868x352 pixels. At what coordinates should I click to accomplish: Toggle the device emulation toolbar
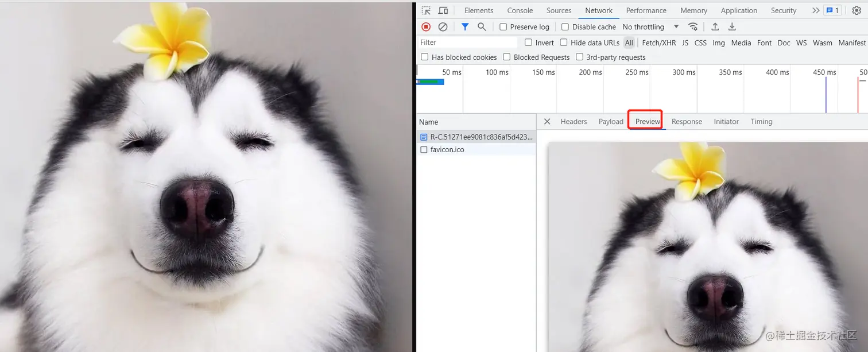[442, 10]
